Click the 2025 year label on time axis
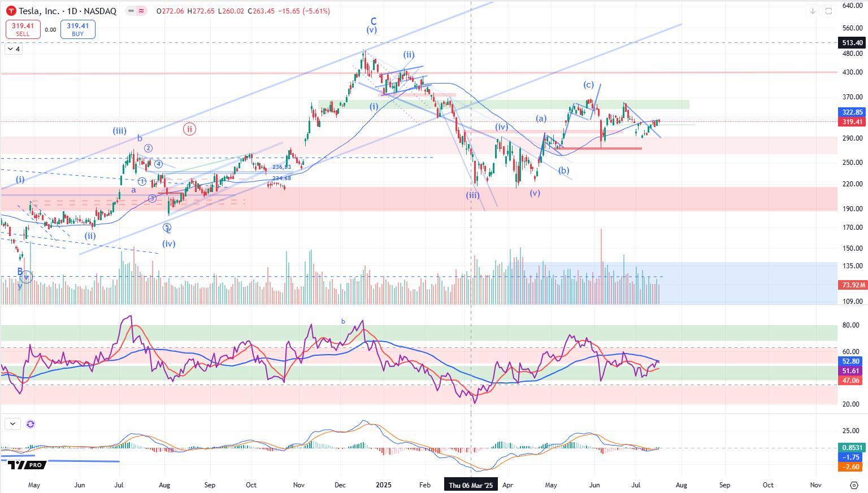The height and width of the screenshot is (493, 868). [384, 485]
